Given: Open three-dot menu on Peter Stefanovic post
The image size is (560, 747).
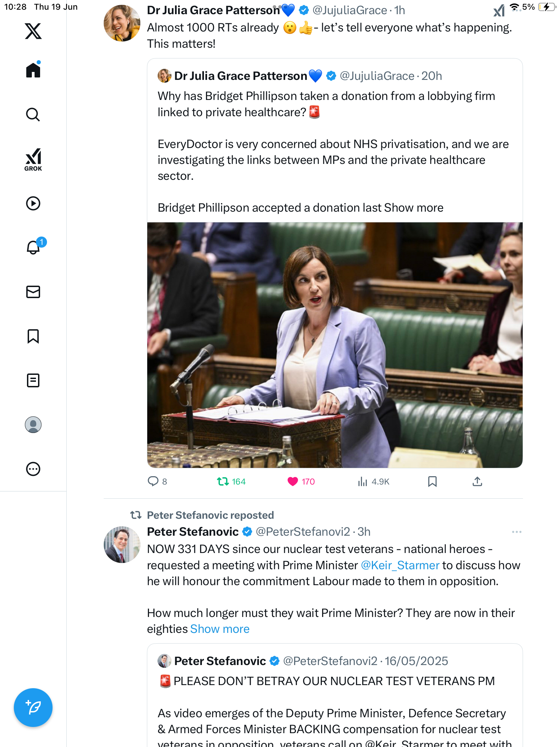Looking at the screenshot, I should coord(516,532).
